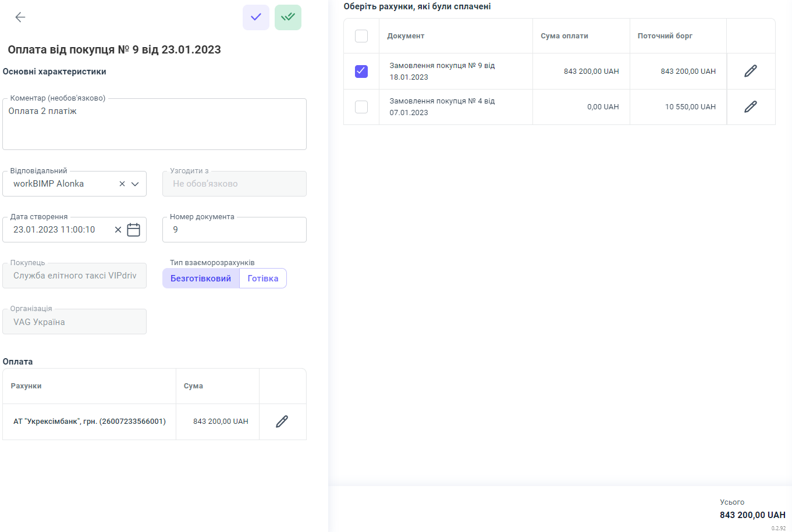Image resolution: width=792 pixels, height=532 pixels.
Task: Click the Поточний борг column header
Action: point(665,36)
